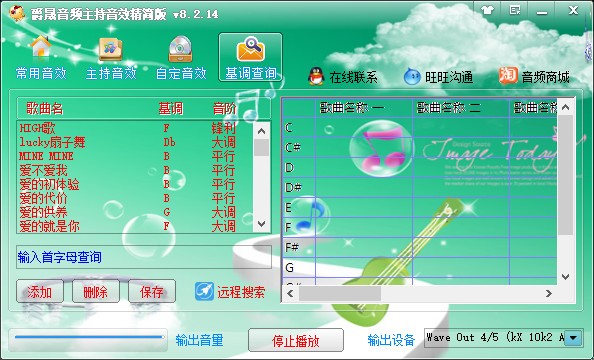
Task: Click the 歌曲名称 一 column header
Action: point(364,108)
